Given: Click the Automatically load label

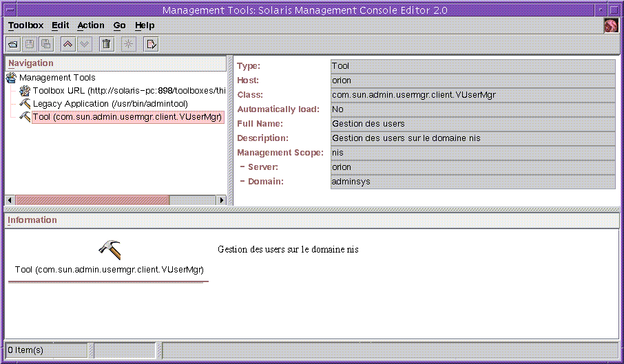Looking at the screenshot, I should click(278, 109).
